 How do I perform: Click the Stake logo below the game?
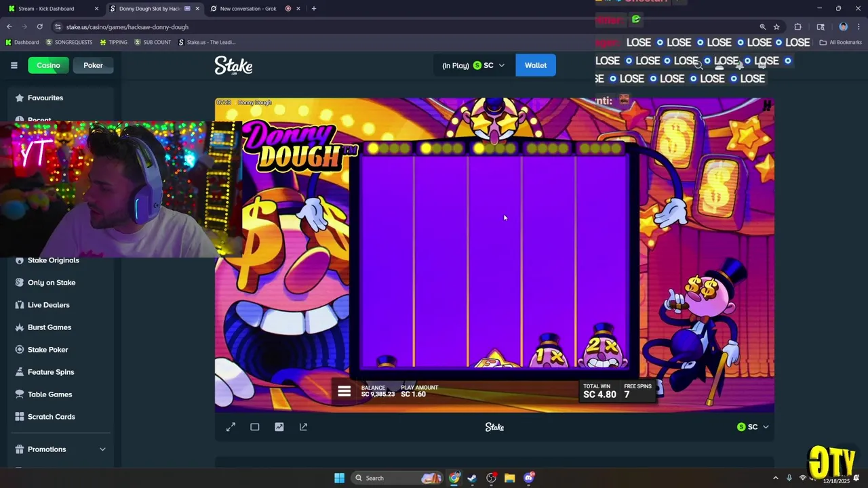click(494, 427)
